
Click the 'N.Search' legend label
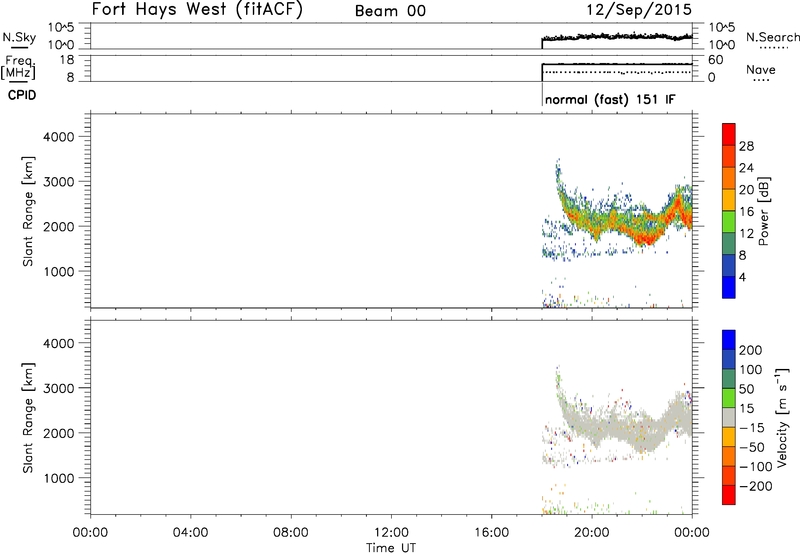(x=772, y=37)
